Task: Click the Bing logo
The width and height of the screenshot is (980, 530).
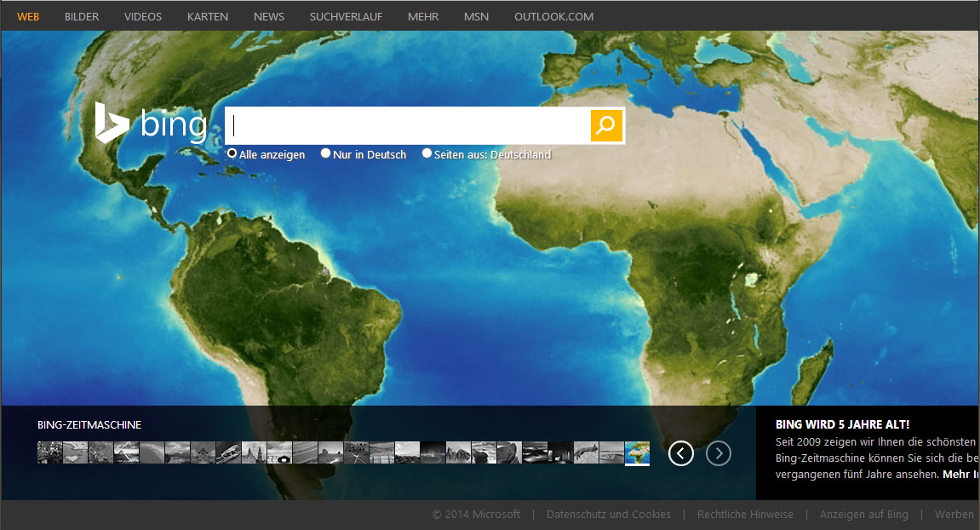Action: pyautogui.click(x=151, y=123)
